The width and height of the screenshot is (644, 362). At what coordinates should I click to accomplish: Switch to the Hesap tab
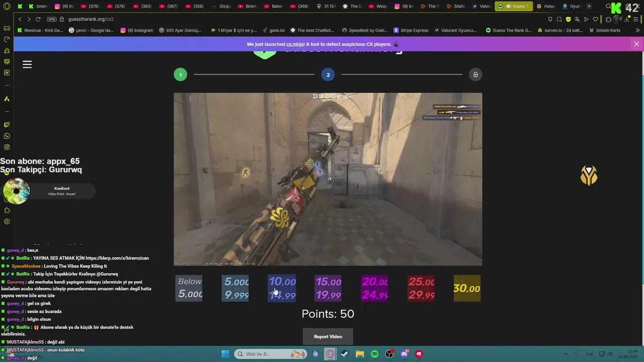click(546, 6)
